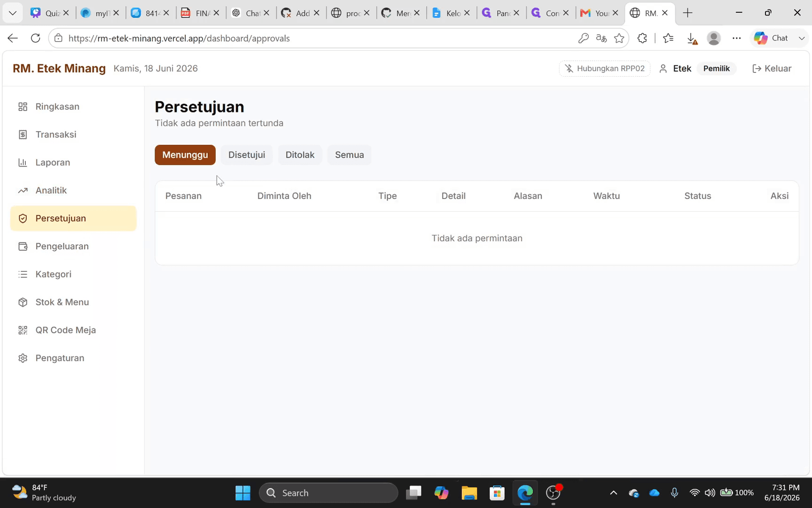Select the Persetujuan sidebar item
This screenshot has width=812, height=508.
73,218
